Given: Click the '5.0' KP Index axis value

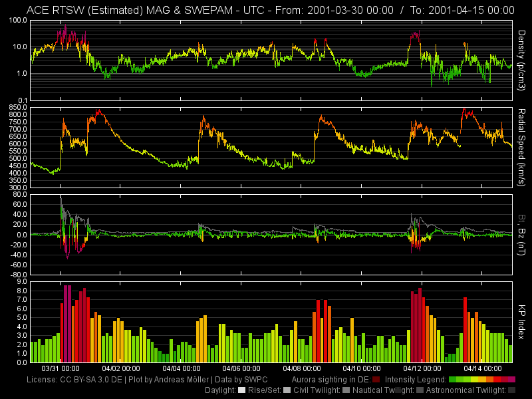Looking at the screenshot, I should coord(22,318).
